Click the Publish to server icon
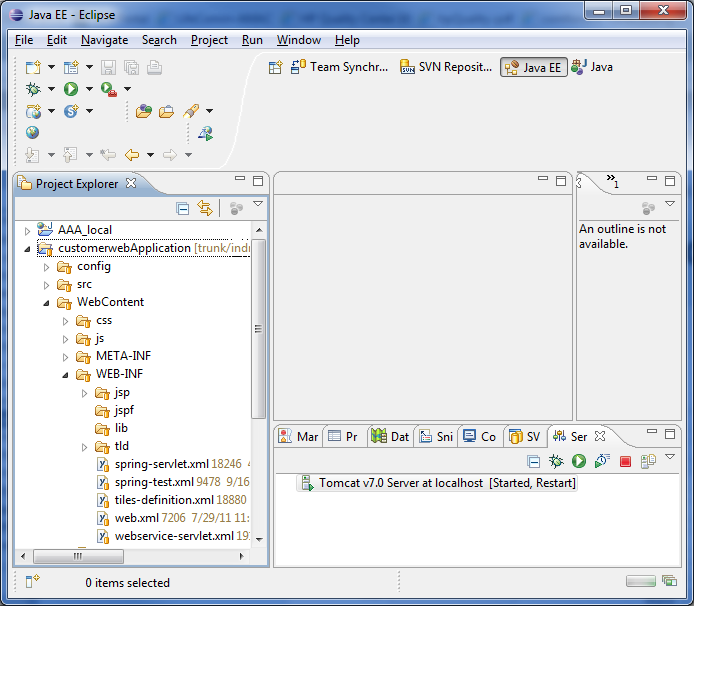 point(647,461)
